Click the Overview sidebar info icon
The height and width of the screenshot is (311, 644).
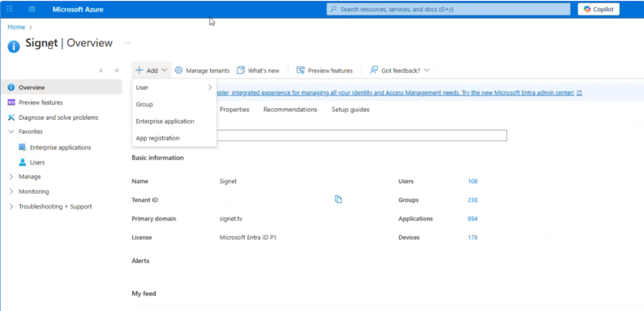[11, 87]
